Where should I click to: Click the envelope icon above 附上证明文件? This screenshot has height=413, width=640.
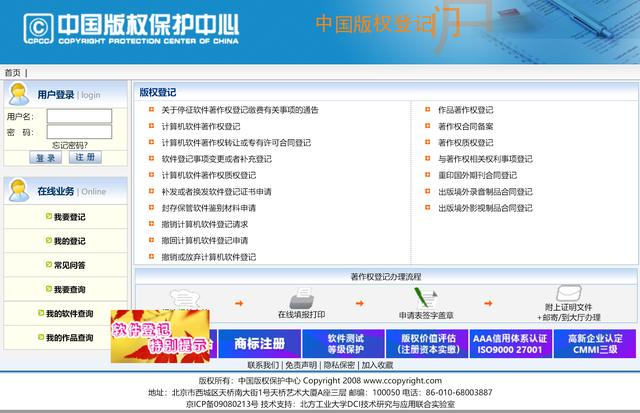(x=569, y=293)
